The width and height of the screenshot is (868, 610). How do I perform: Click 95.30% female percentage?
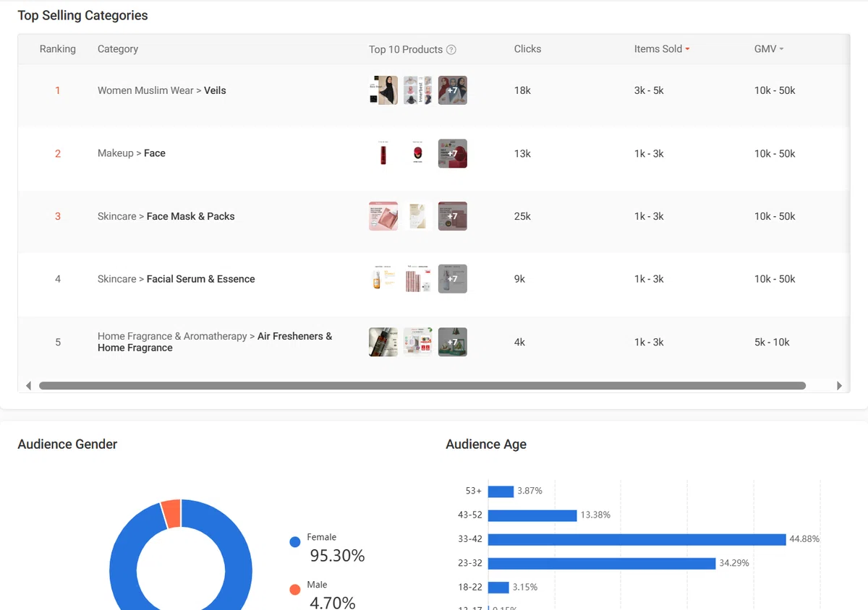click(x=337, y=556)
